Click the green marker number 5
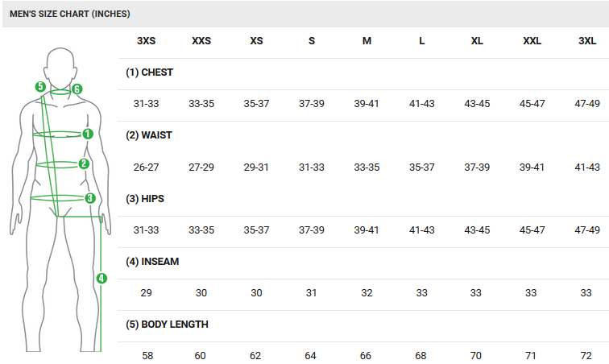 point(39,86)
